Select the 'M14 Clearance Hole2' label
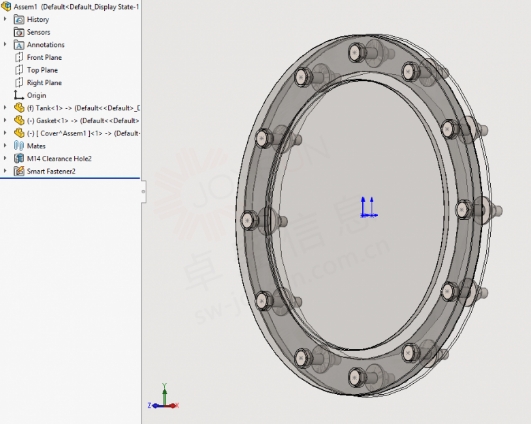Viewport: 531px width, 424px height. (59, 158)
